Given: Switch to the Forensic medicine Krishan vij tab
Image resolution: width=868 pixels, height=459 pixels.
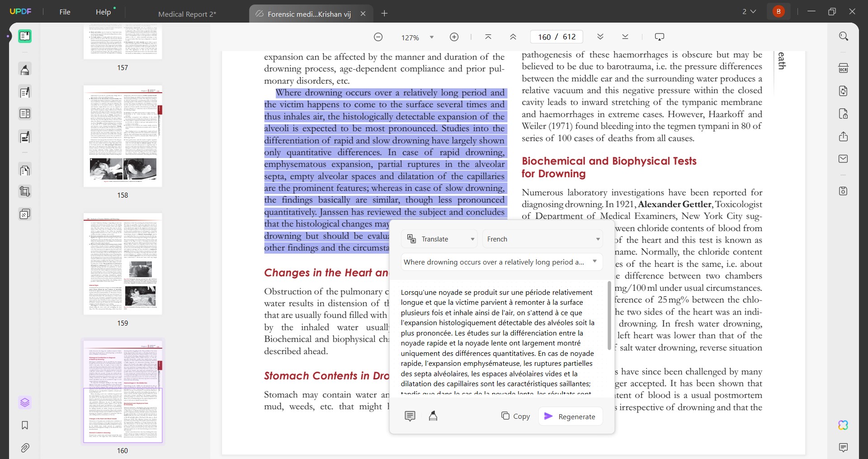Looking at the screenshot, I should point(309,14).
